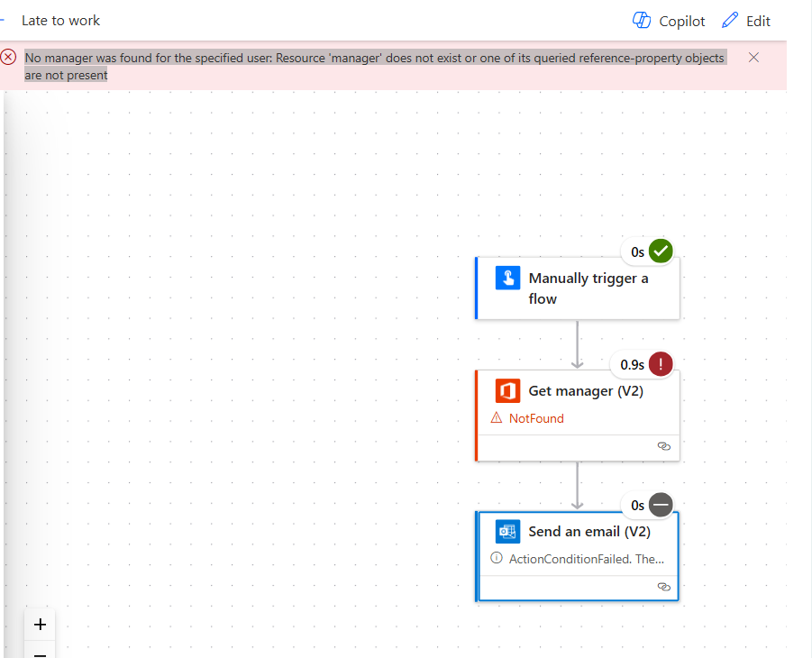Select the highlighted error message text
812x658 pixels.
coord(374,65)
